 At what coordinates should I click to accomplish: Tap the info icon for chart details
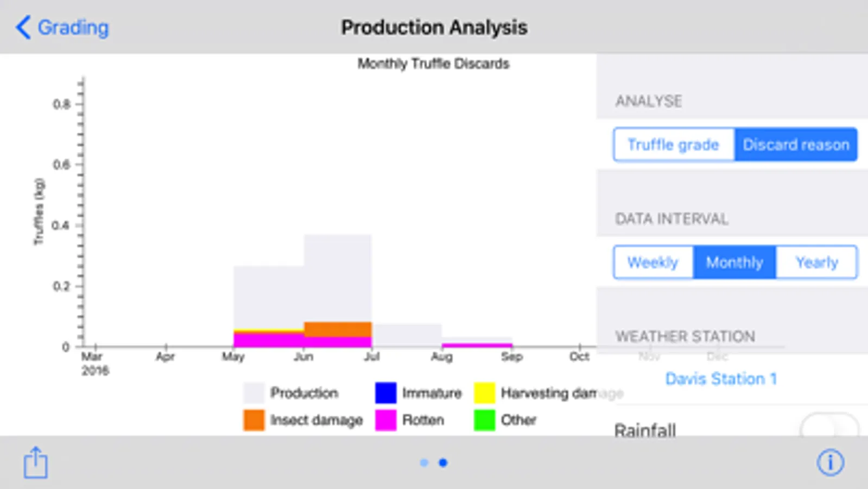(829, 462)
